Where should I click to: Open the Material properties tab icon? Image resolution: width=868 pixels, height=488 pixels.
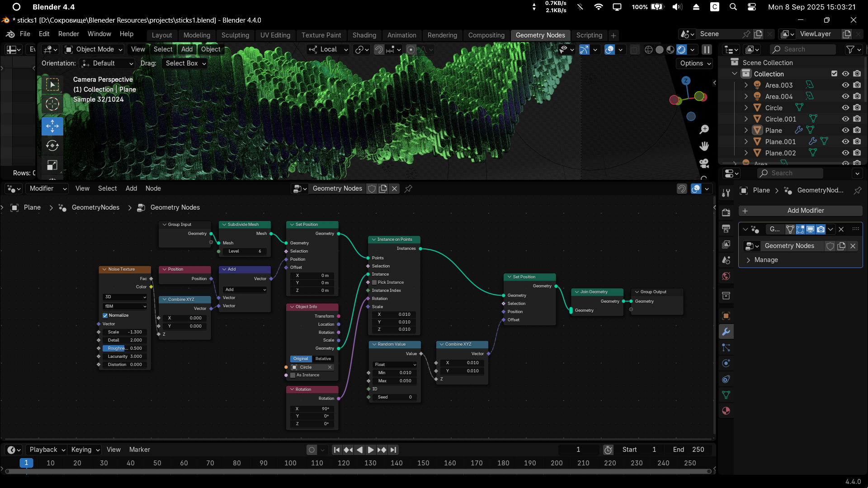click(726, 411)
